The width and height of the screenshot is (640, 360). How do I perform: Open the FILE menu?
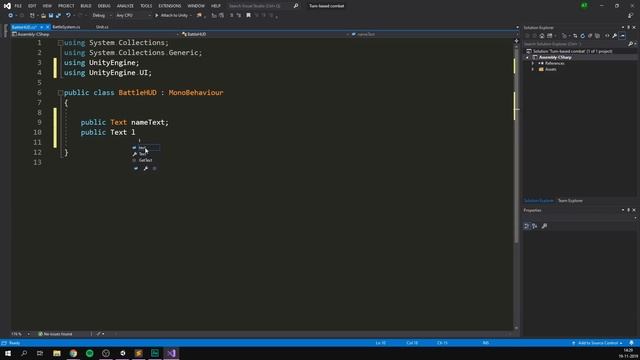coord(18,6)
